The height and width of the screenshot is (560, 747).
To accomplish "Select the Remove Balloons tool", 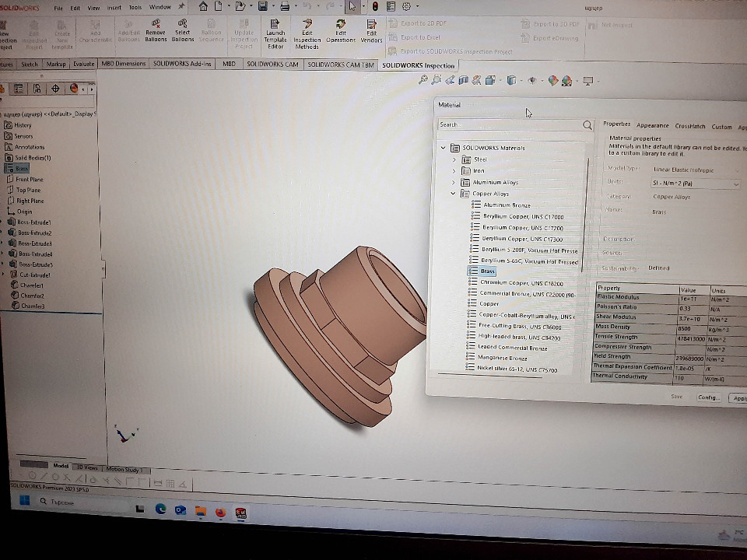I will coord(156,24).
